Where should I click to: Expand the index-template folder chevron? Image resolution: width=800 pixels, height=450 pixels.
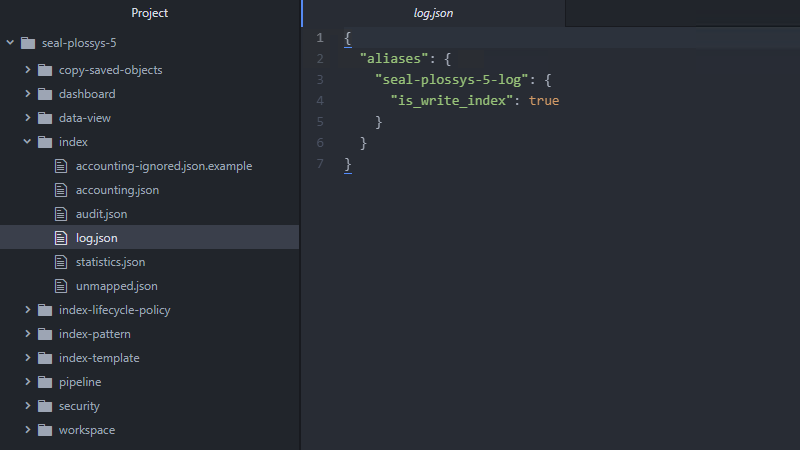click(x=28, y=358)
